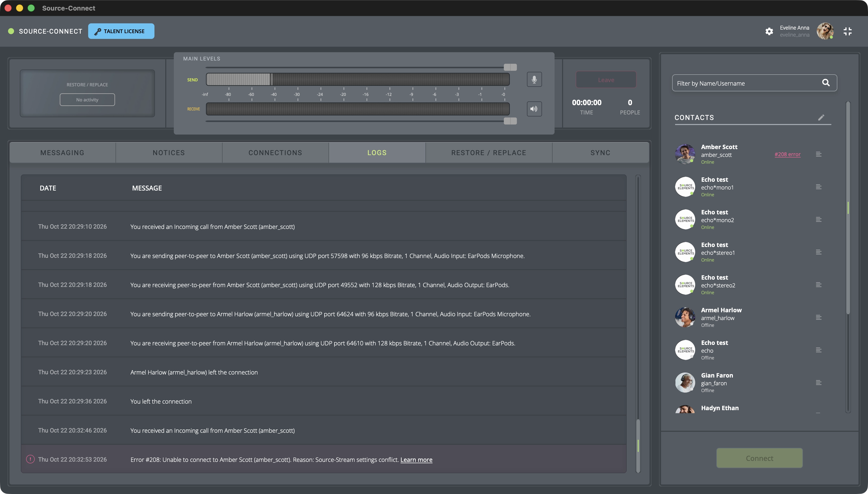Select Gian Faron avatar in contacts
The image size is (868, 494).
click(x=685, y=383)
